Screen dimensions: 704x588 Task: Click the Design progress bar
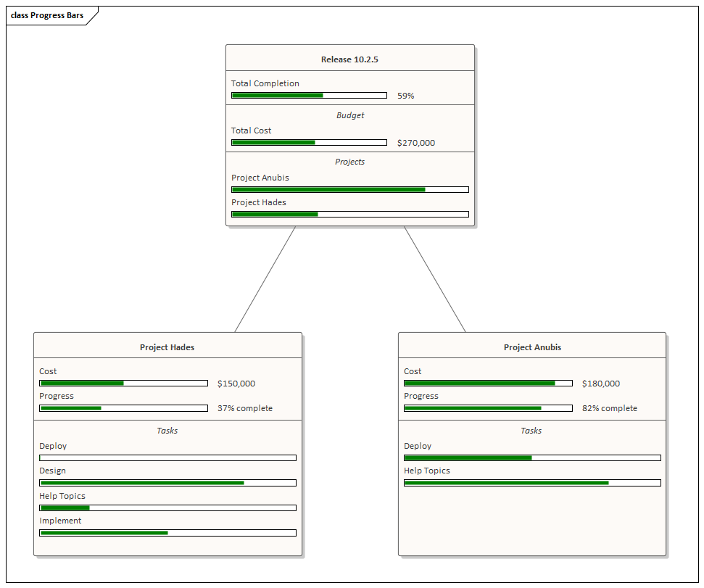[x=167, y=482]
